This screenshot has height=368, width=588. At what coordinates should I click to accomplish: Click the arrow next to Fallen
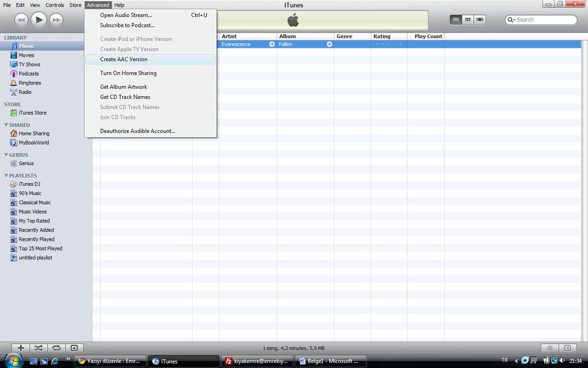pos(329,44)
